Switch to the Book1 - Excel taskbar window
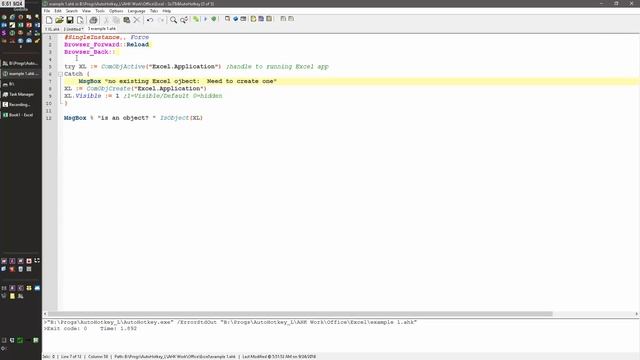Screen dimensions: 640x360 pyautogui.click(x=20, y=115)
